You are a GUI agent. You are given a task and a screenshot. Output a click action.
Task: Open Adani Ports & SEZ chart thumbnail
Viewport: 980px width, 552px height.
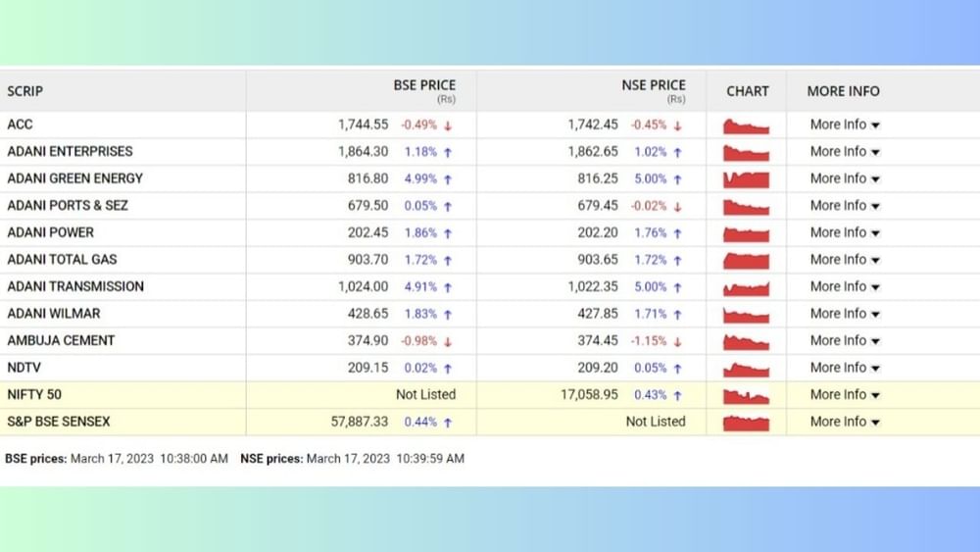click(x=746, y=206)
